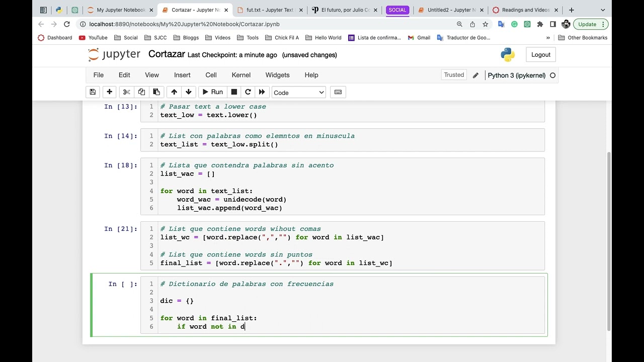Click the SOCIAL tab group label
The image size is (644, 362).
(x=397, y=10)
